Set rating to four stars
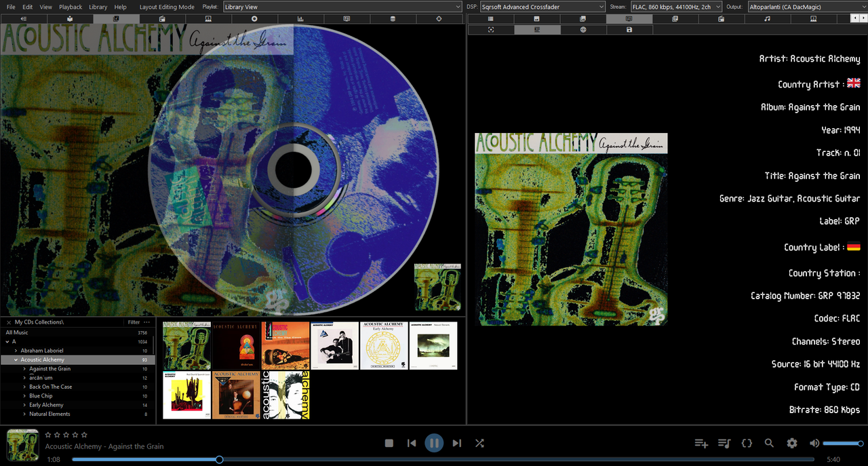Screen dimensions: 868x466 pyautogui.click(x=75, y=435)
